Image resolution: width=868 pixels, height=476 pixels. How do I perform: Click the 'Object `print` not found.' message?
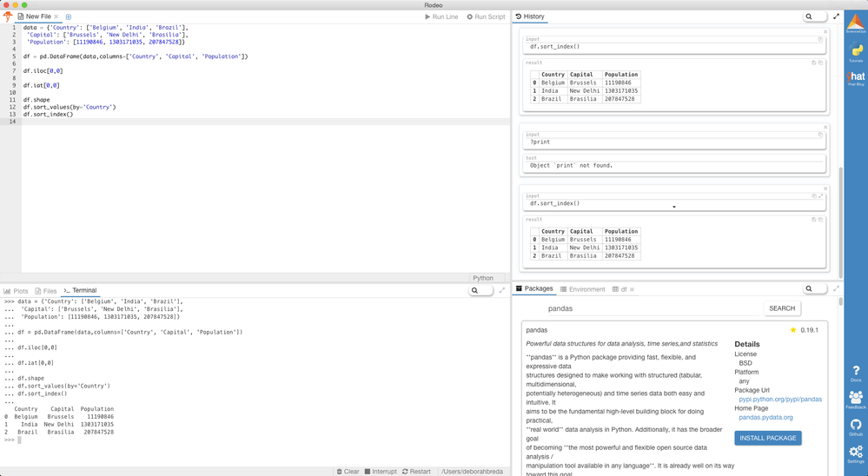point(572,166)
